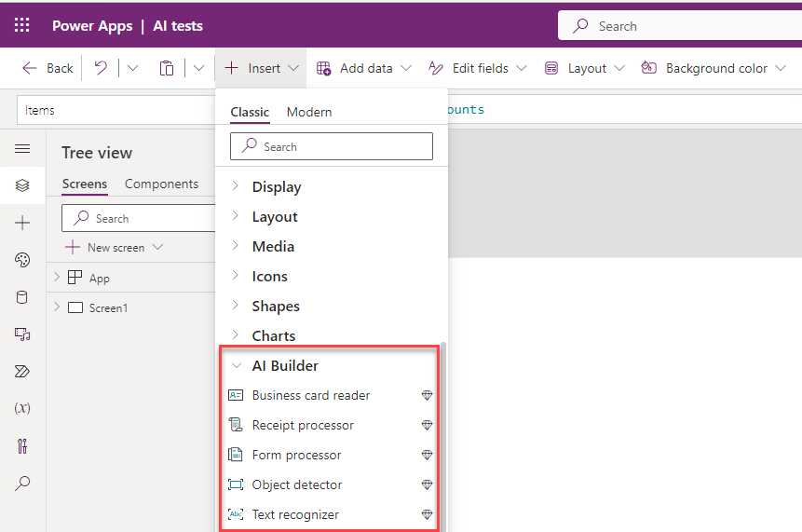Image resolution: width=802 pixels, height=532 pixels.
Task: Expand the hamburger menu in left rail
Action: pyautogui.click(x=22, y=148)
